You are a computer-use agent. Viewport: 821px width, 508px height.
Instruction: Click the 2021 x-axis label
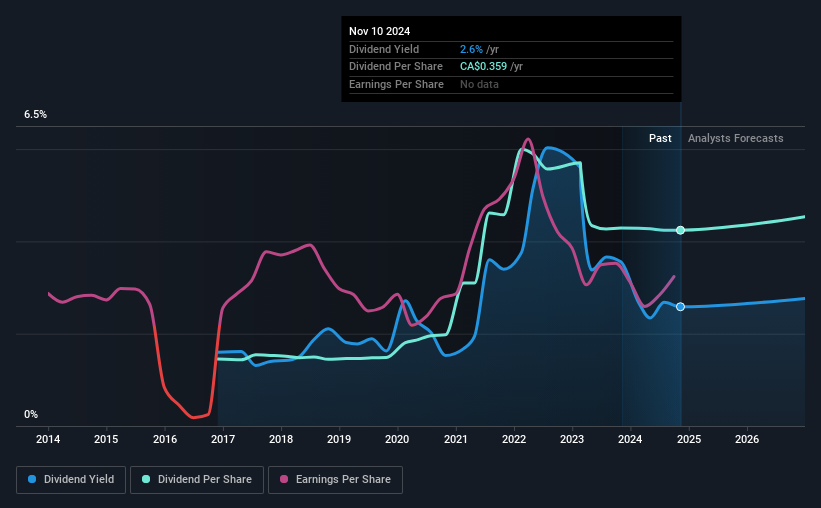pos(456,439)
